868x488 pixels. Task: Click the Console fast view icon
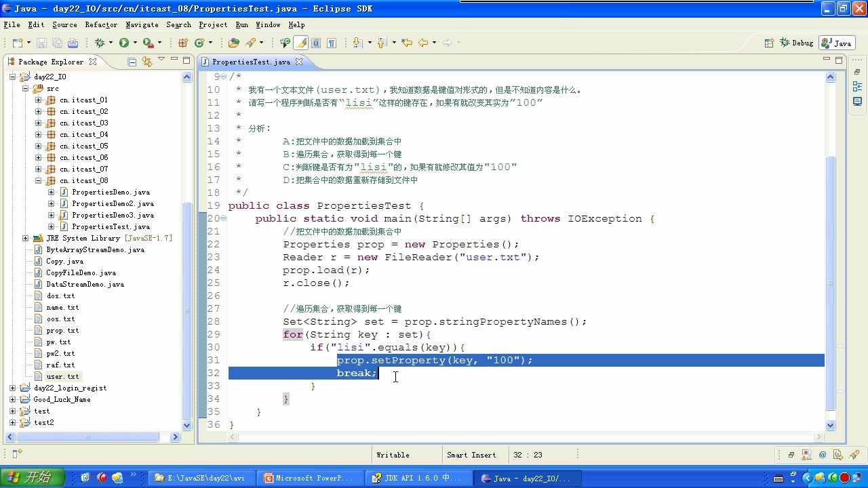click(x=857, y=102)
